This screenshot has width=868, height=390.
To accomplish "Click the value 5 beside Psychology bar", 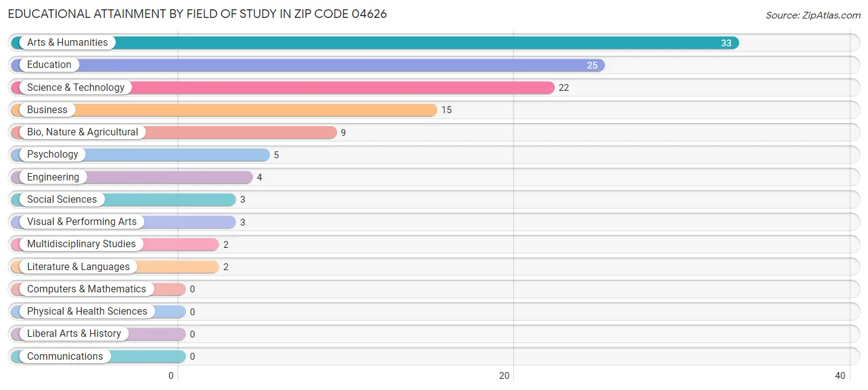I will [277, 155].
